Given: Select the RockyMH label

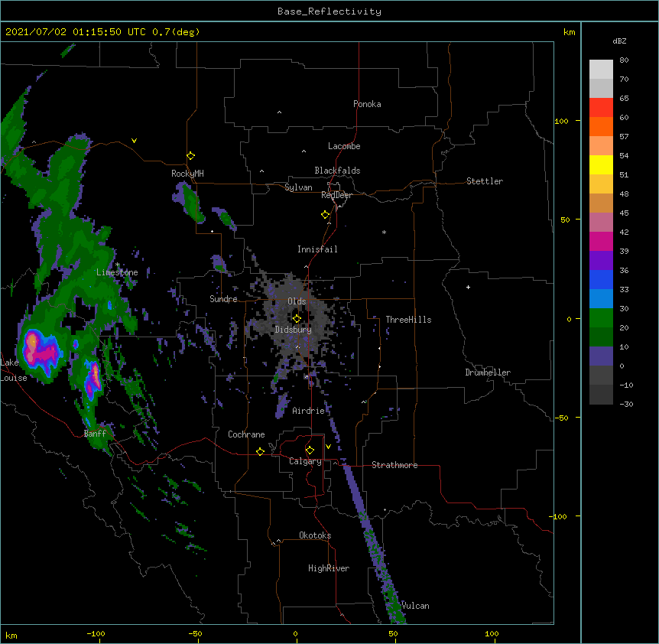Looking at the screenshot, I should pyautogui.click(x=187, y=174).
